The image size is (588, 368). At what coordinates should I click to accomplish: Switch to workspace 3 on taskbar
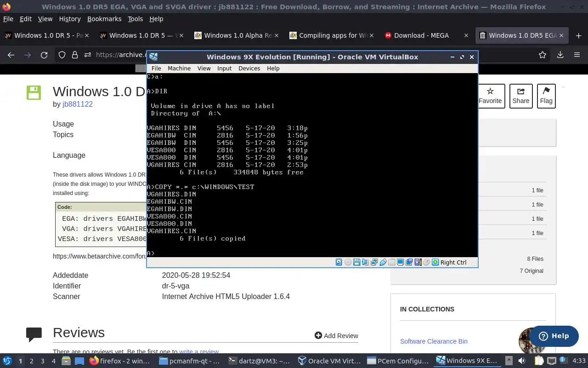coord(42,361)
